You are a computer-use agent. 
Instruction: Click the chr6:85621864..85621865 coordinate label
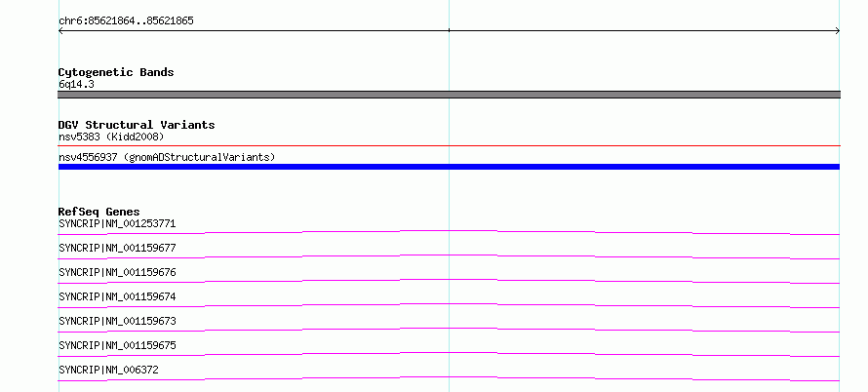(x=126, y=21)
